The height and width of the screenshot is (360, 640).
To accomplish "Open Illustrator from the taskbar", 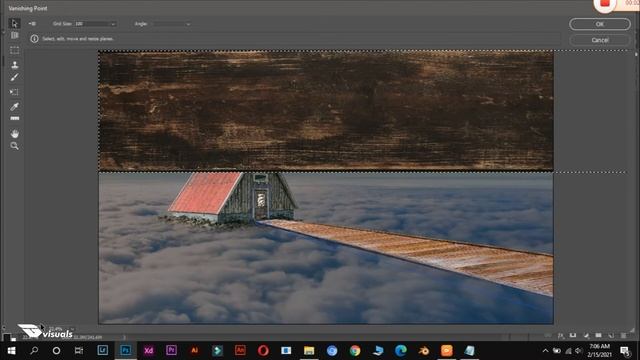I will coord(195,351).
